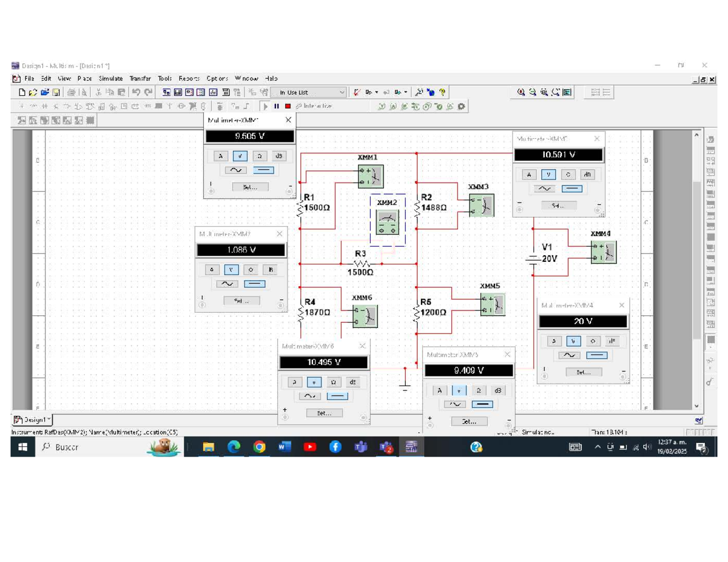Click Set... button on Multimeter-XMM6

[325, 413]
